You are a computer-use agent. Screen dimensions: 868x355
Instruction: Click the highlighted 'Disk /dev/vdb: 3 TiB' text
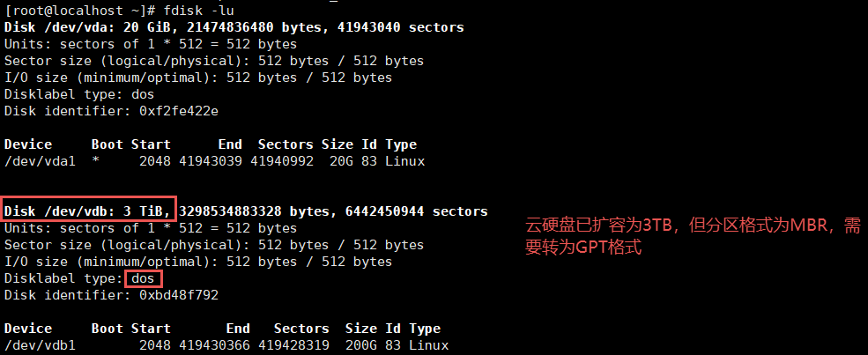89,211
